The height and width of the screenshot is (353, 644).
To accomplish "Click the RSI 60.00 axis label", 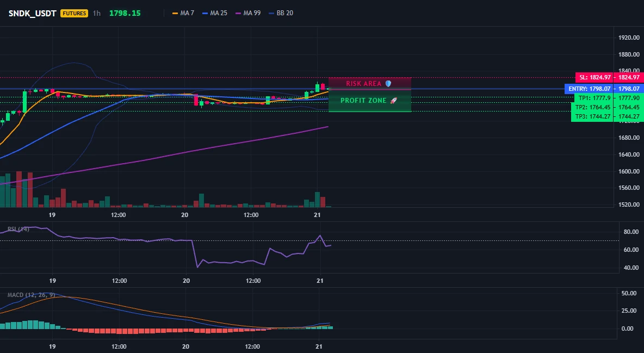I will point(630,250).
